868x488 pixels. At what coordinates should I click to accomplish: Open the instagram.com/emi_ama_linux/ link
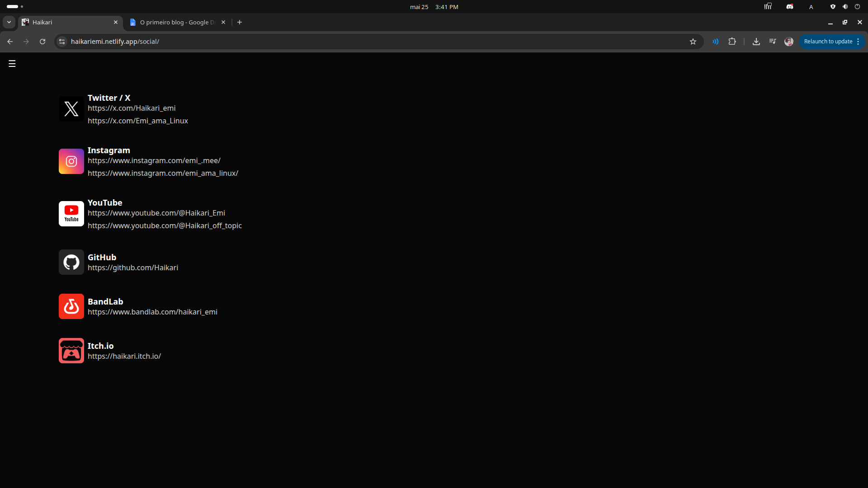(x=163, y=174)
